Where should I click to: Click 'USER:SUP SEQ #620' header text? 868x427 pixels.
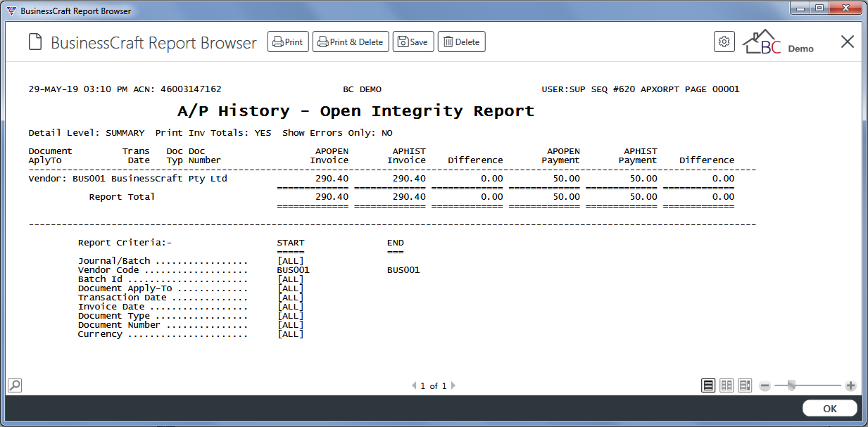(589, 89)
